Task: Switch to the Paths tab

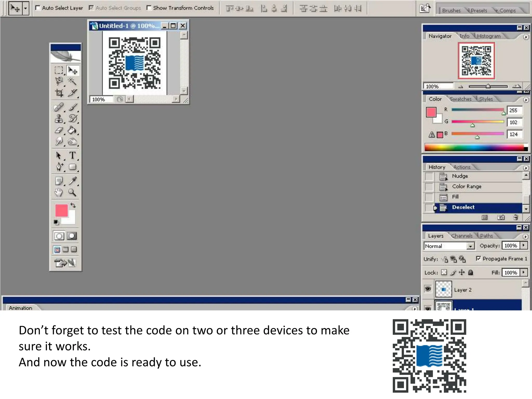Action: pyautogui.click(x=486, y=236)
